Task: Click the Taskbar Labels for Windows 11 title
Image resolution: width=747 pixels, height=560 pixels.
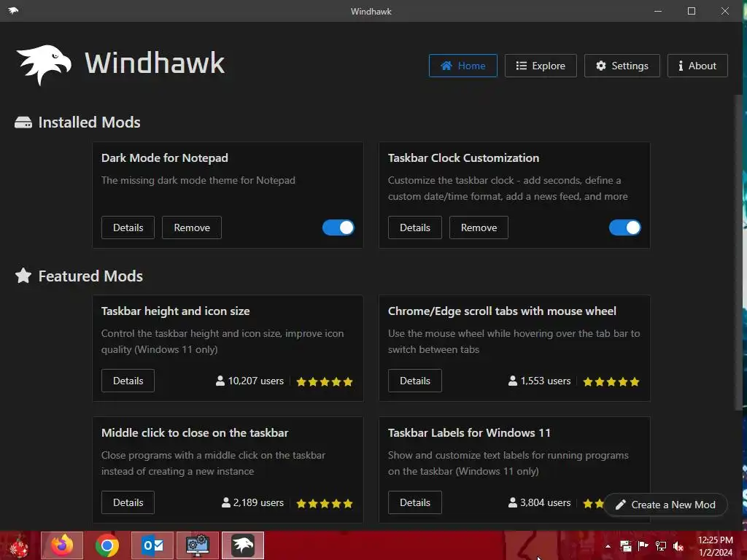Action: coord(469,433)
